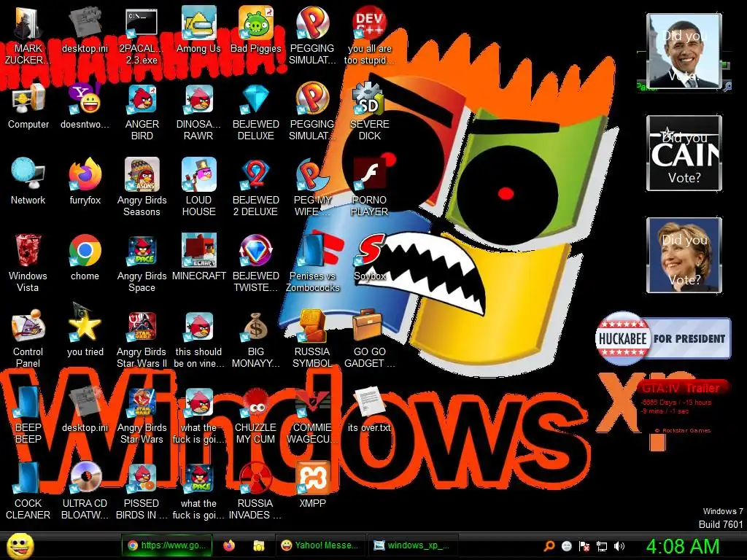Click the CAIN Did you Vote gadget
Screen dimensions: 747x560
pos(684,153)
